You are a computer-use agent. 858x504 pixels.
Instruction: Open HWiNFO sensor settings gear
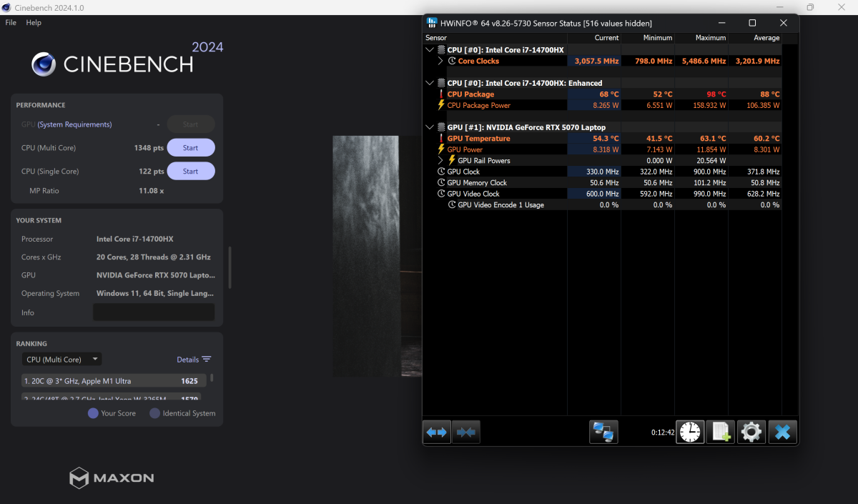pos(751,432)
